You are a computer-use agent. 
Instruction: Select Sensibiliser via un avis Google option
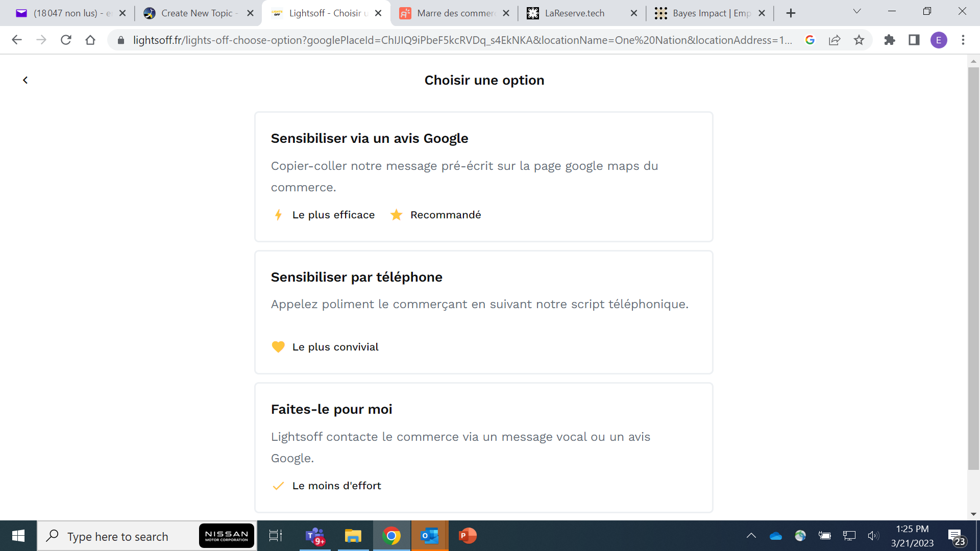pos(483,177)
